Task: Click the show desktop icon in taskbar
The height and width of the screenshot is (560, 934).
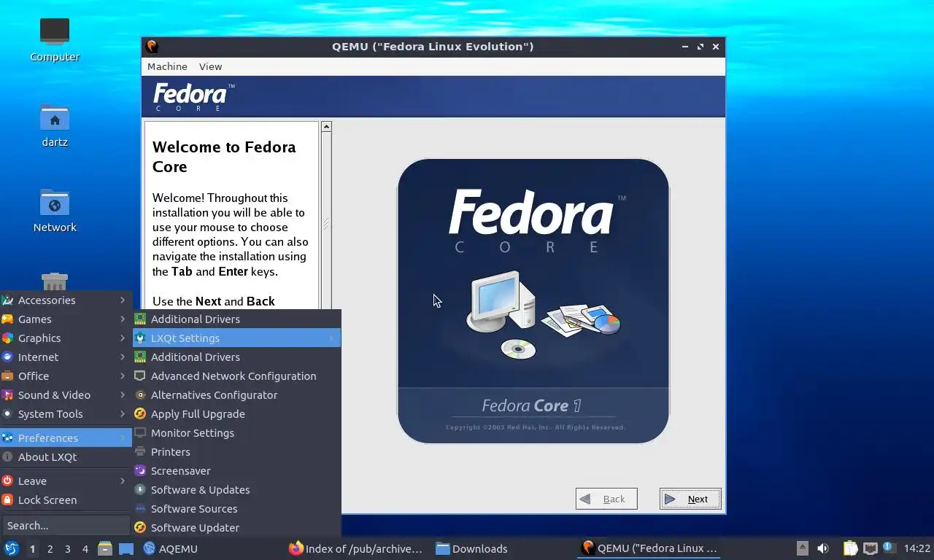Action: click(x=126, y=548)
